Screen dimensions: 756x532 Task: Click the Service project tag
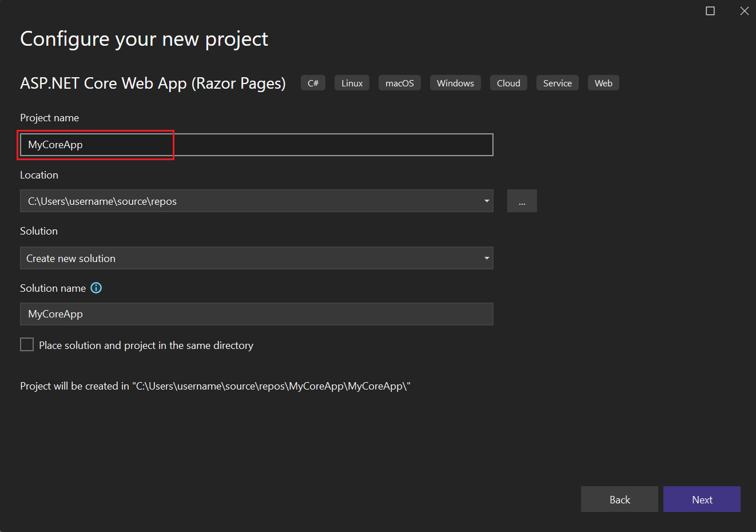click(557, 82)
